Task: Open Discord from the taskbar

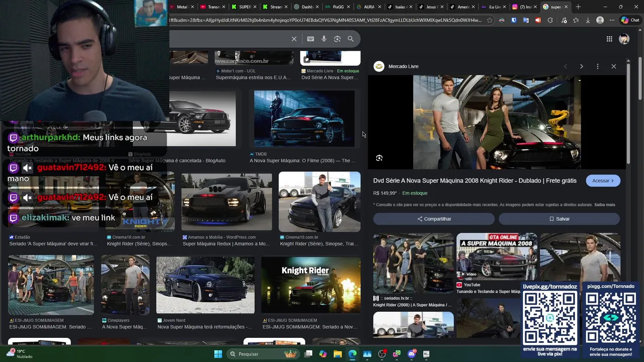Action: pyautogui.click(x=412, y=354)
